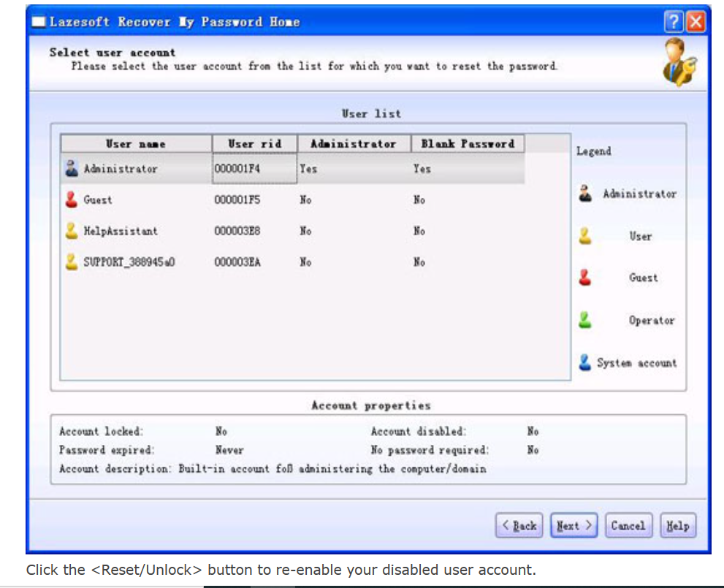This screenshot has height=588, width=724.
Task: Click the Blank Password column header
Action: [468, 144]
